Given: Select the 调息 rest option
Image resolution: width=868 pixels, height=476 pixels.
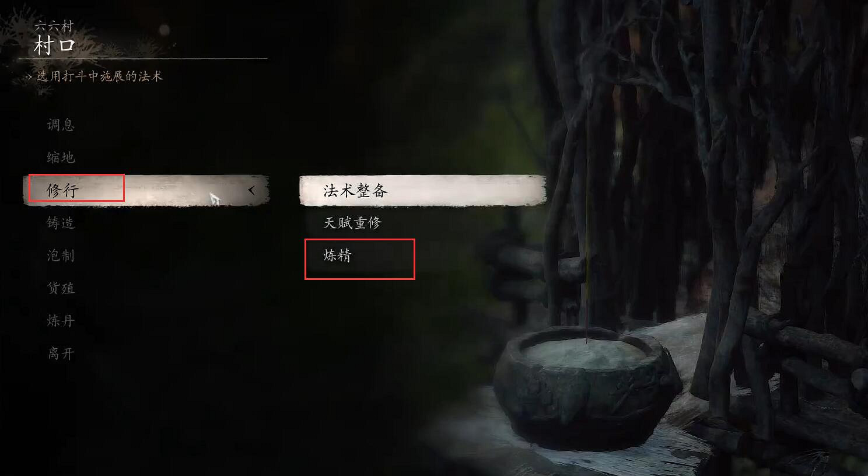Looking at the screenshot, I should 61,125.
